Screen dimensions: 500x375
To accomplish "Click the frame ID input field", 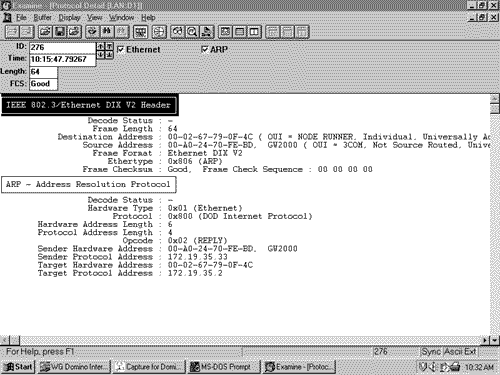I will click(x=63, y=47).
